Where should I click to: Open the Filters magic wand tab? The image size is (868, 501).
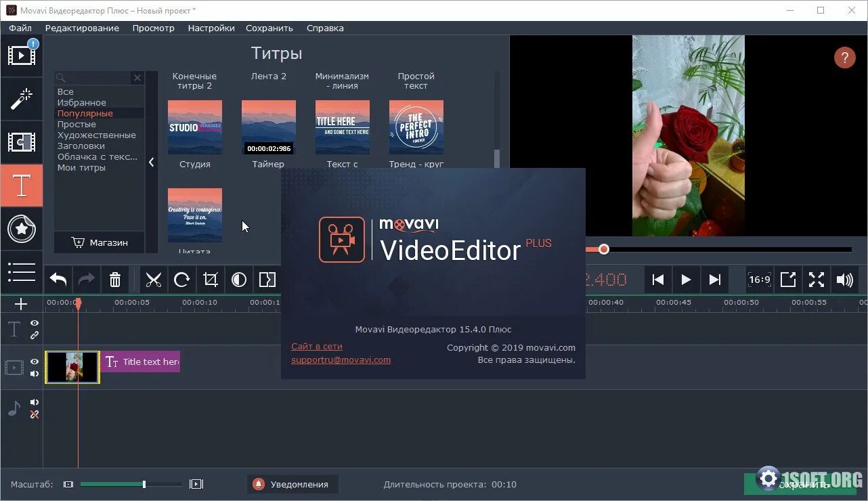click(x=21, y=99)
